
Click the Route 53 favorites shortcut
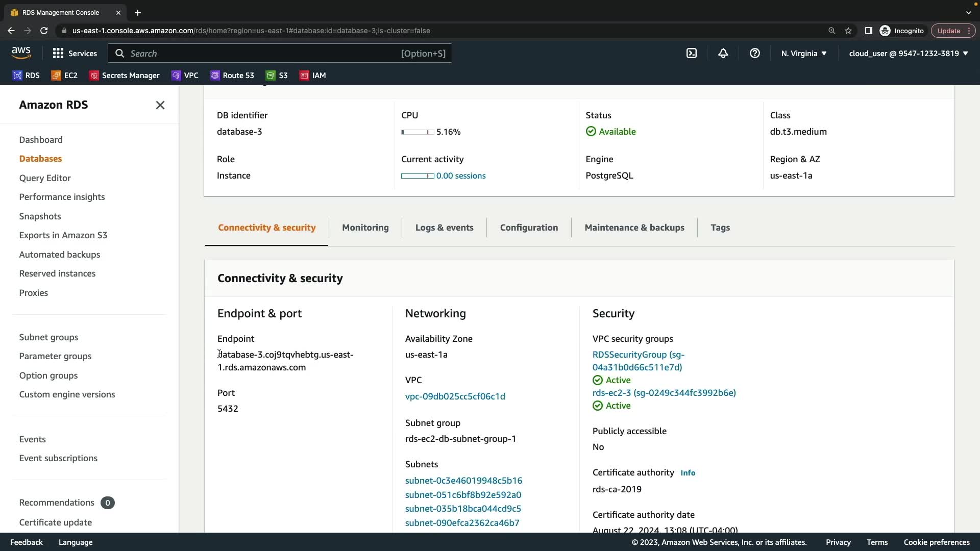(x=232, y=76)
